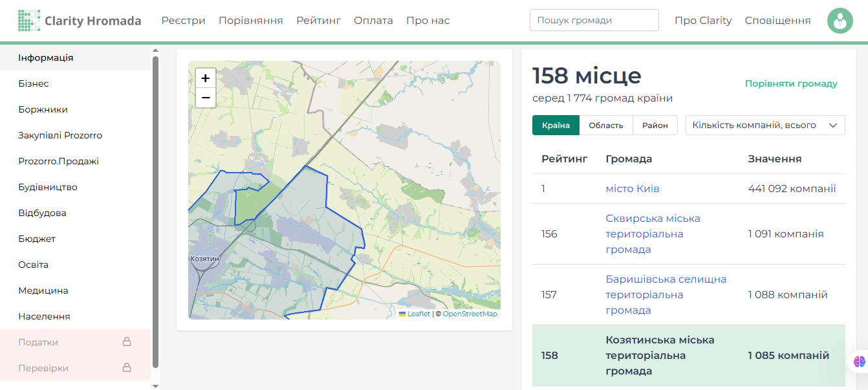The width and height of the screenshot is (868, 390).
Task: Select Інформація in the sidebar
Action: 75,58
